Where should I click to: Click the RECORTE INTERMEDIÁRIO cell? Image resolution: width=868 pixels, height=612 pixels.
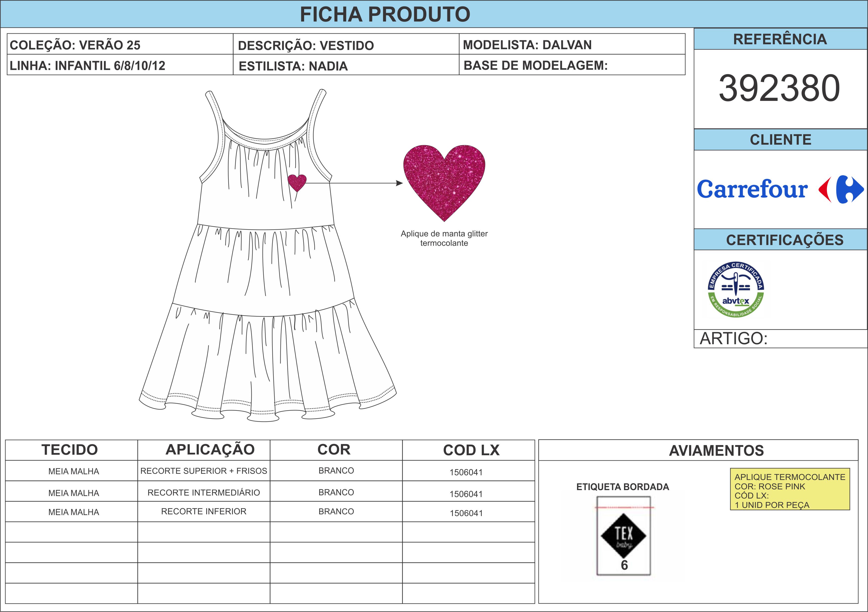pyautogui.click(x=203, y=493)
